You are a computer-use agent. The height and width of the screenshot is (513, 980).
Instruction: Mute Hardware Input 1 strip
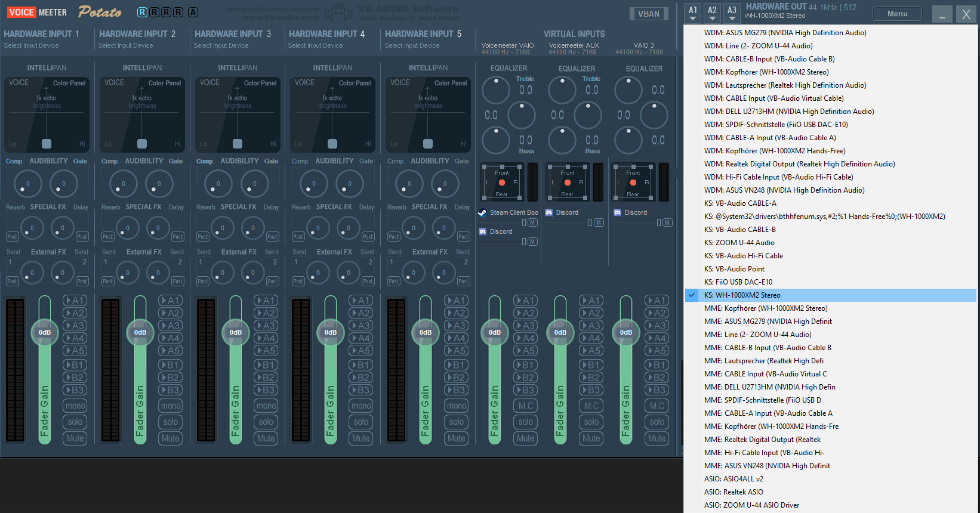[75, 438]
